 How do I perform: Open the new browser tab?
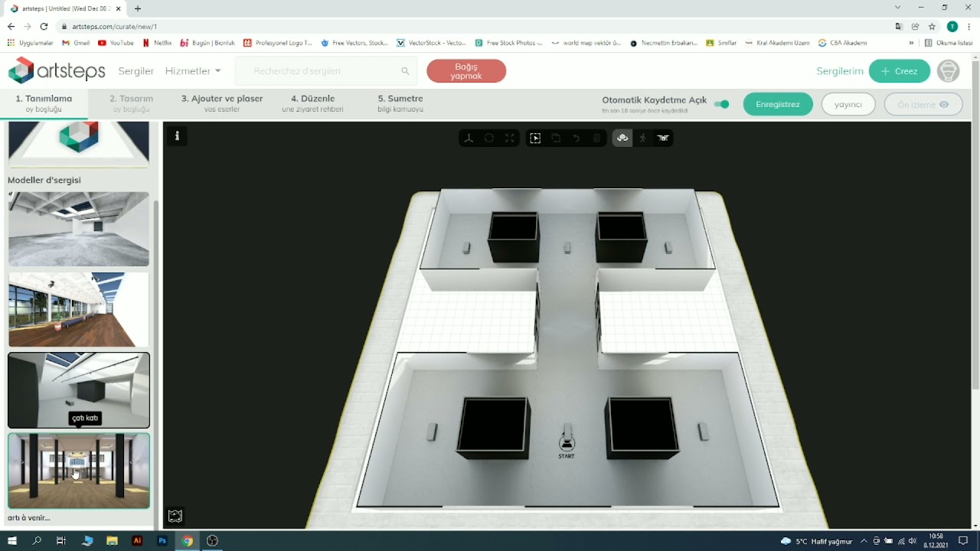pyautogui.click(x=138, y=8)
